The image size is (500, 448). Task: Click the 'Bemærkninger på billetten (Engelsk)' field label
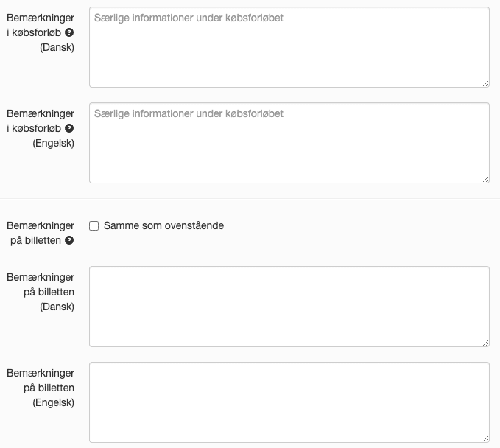pyautogui.click(x=41, y=388)
